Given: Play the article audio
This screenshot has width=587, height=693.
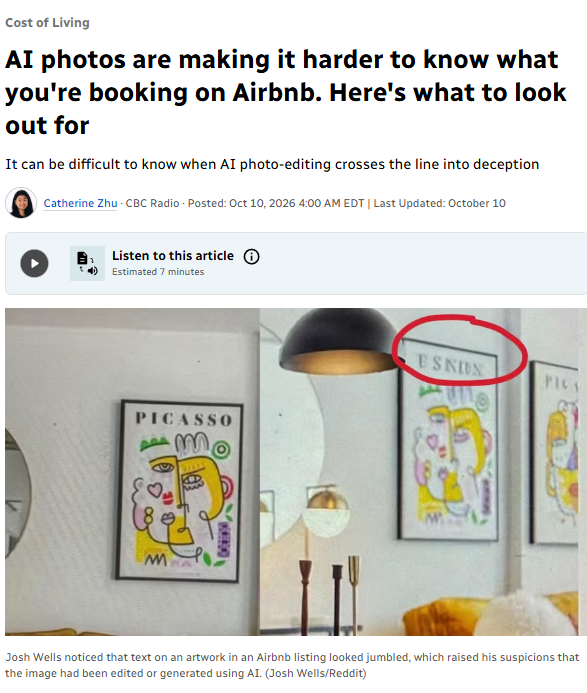Looking at the screenshot, I should coord(34,263).
